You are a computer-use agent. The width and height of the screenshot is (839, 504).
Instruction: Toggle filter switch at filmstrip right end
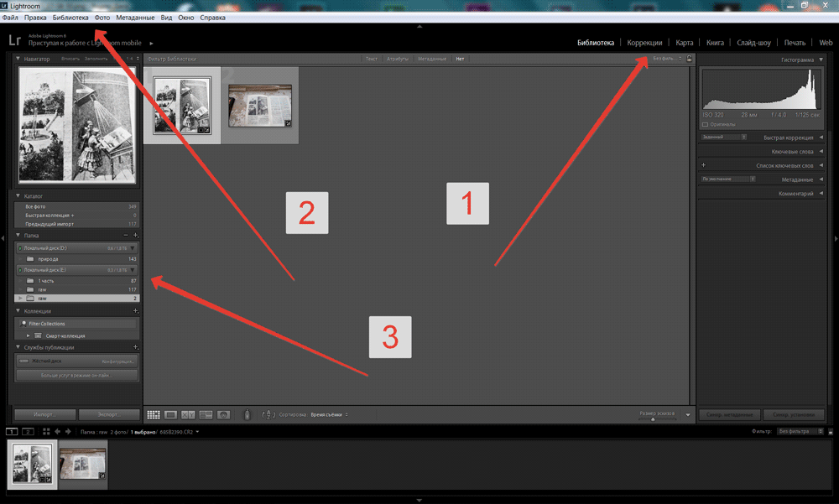pos(831,431)
